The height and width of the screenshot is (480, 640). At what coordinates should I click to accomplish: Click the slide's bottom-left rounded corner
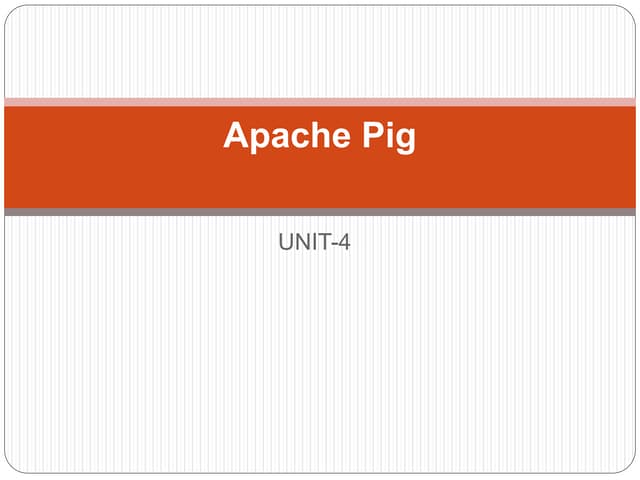(12, 466)
